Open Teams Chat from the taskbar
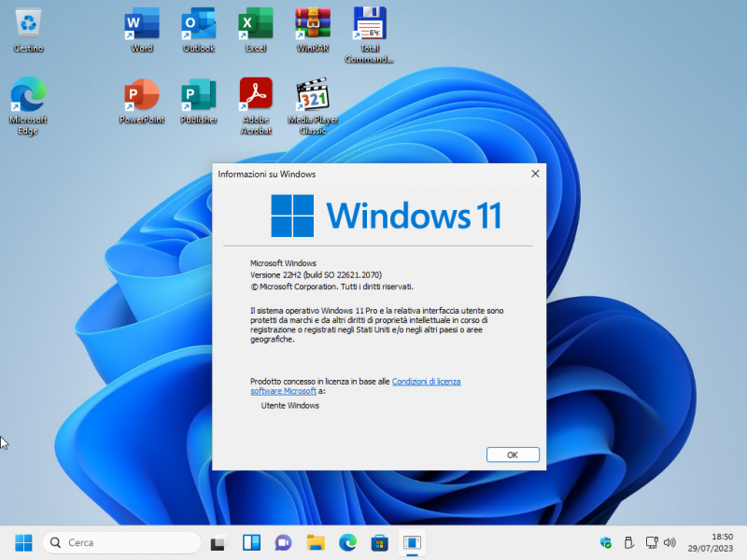 tap(283, 542)
